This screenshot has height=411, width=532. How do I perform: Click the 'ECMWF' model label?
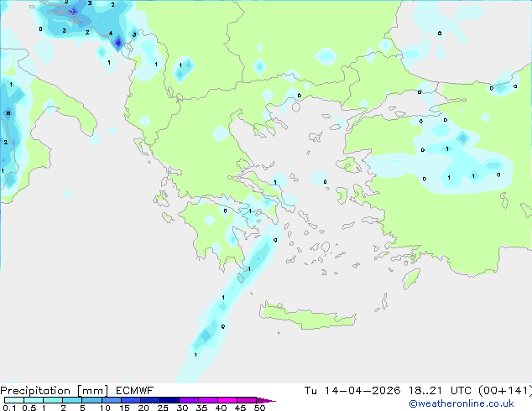tap(135, 391)
